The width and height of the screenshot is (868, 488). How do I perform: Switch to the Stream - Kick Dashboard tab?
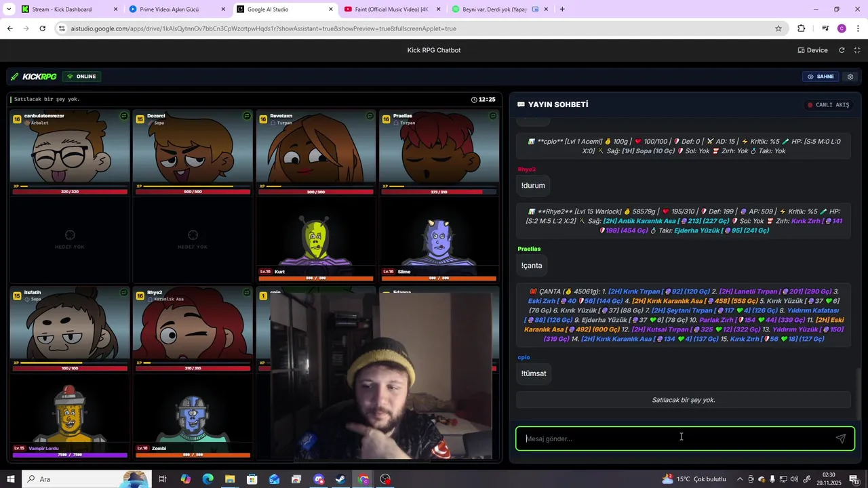tap(69, 9)
